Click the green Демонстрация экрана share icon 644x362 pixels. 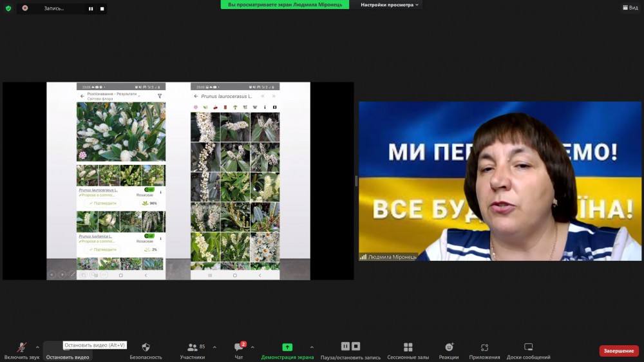287,347
